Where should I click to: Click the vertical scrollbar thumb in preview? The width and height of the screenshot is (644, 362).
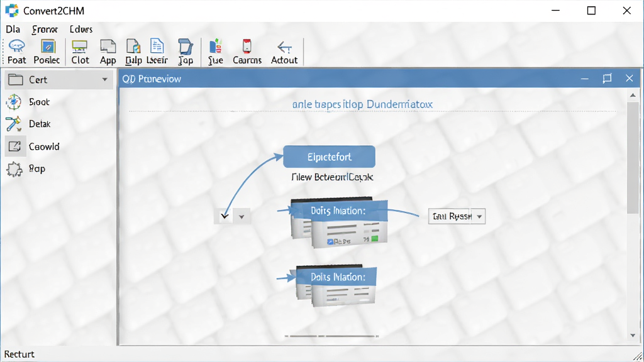pyautogui.click(x=633, y=158)
